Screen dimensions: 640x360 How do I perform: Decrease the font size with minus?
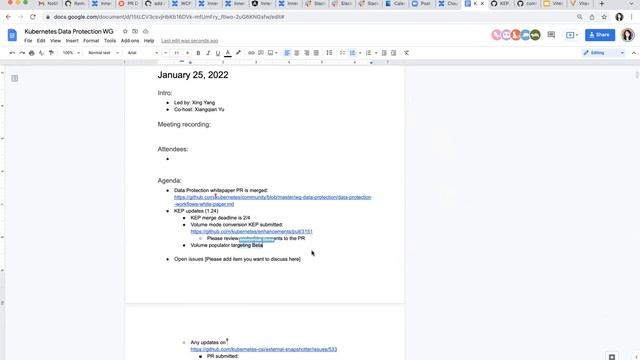point(166,53)
